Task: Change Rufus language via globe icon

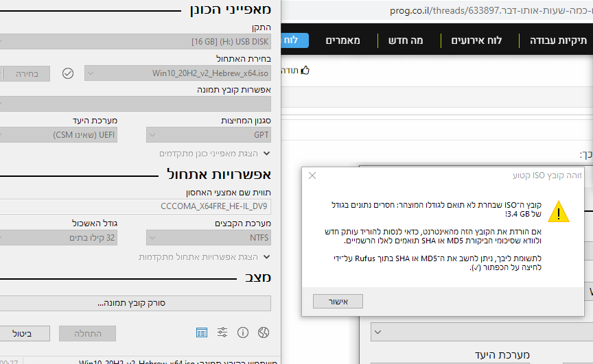Action: point(264,332)
